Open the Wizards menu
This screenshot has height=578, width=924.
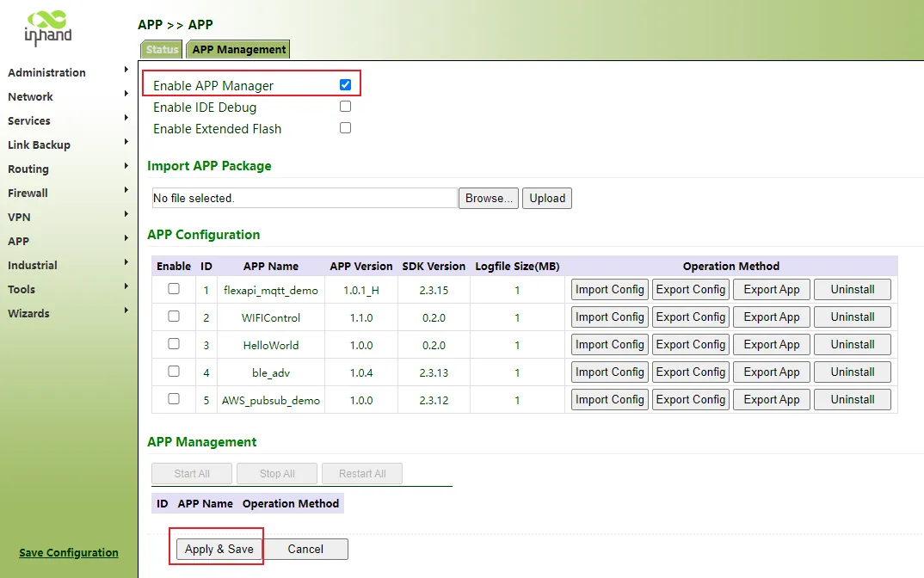[28, 314]
